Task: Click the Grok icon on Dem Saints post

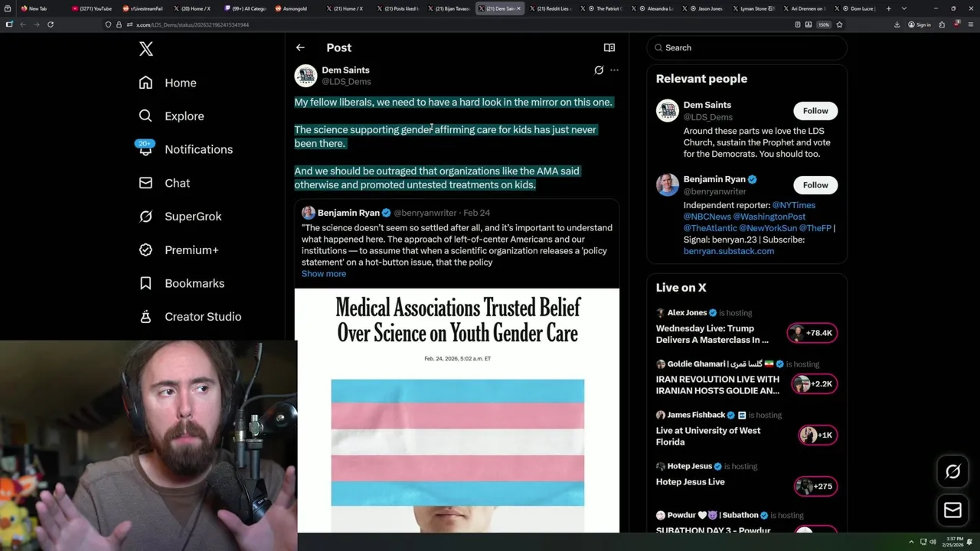Action: click(x=599, y=70)
